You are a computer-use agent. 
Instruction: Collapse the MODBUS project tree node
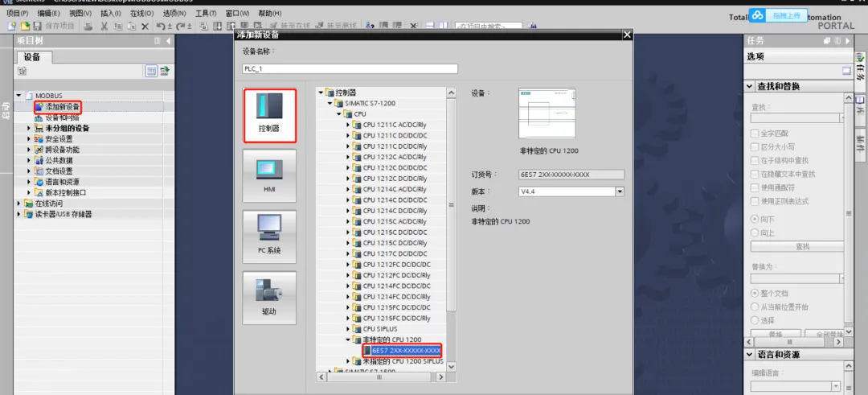point(19,96)
